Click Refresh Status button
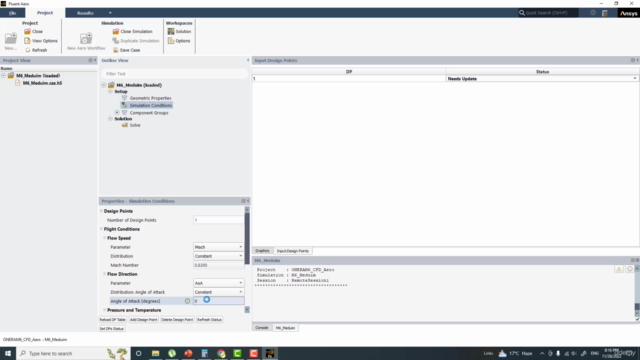The image size is (640, 360). tap(209, 320)
